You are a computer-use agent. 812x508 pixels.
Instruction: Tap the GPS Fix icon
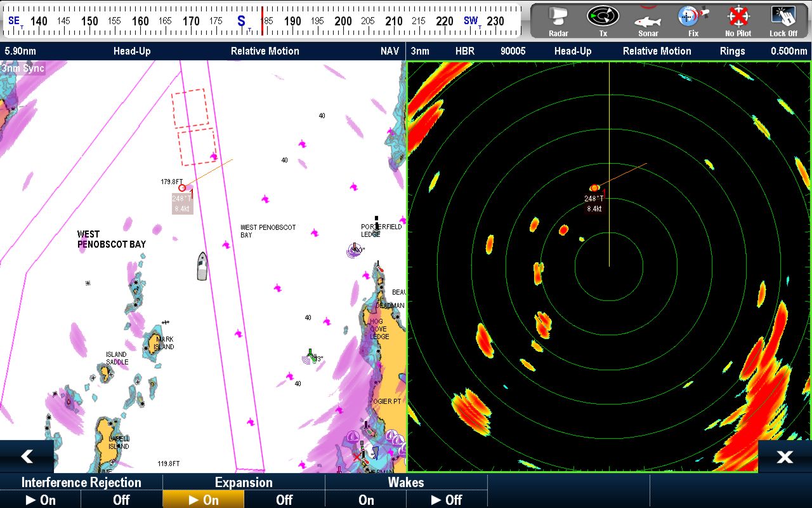693,21
